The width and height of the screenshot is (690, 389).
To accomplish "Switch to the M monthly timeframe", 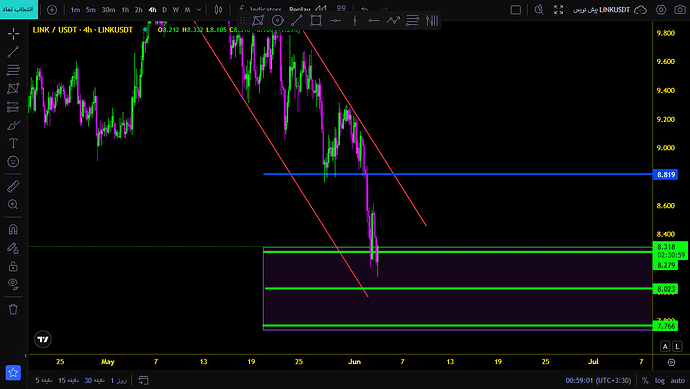I will (187, 10).
